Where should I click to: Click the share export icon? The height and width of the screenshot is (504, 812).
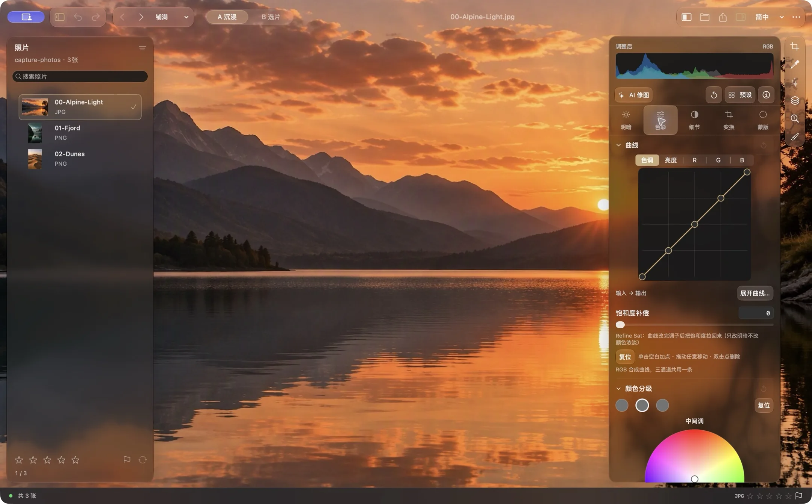[x=723, y=17]
